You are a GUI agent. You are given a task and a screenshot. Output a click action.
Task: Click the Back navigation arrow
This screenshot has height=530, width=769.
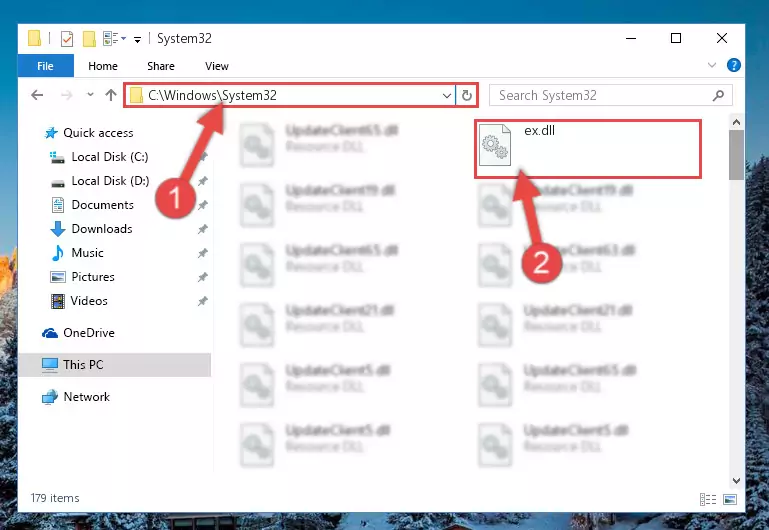coord(37,95)
